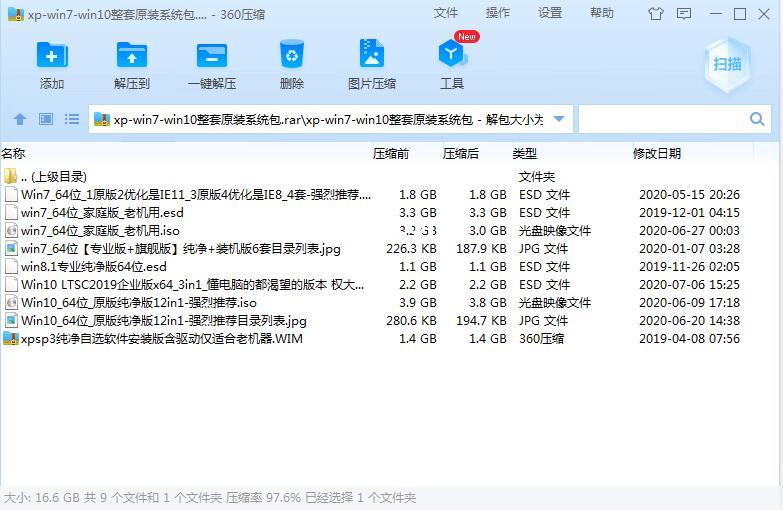Select win7_64位【专业版+旗舰版】目录列表.jpg file name
The width and height of the screenshot is (783, 510).
[181, 248]
